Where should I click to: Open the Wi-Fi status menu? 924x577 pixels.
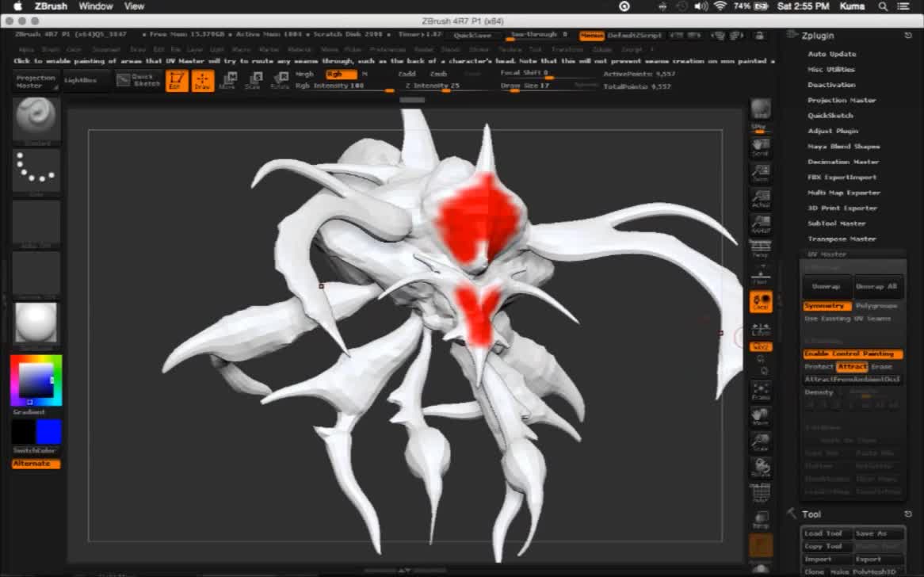tap(720, 6)
